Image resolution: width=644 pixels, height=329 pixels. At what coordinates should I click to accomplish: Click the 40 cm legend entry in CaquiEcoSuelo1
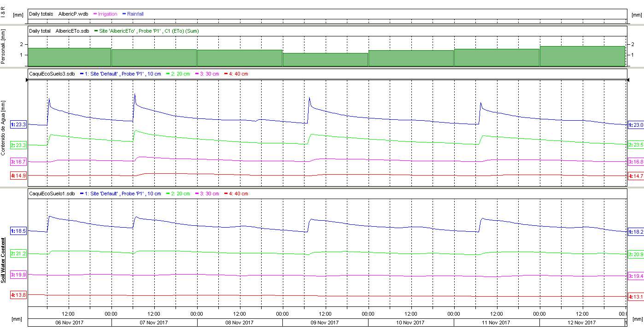tap(236, 194)
